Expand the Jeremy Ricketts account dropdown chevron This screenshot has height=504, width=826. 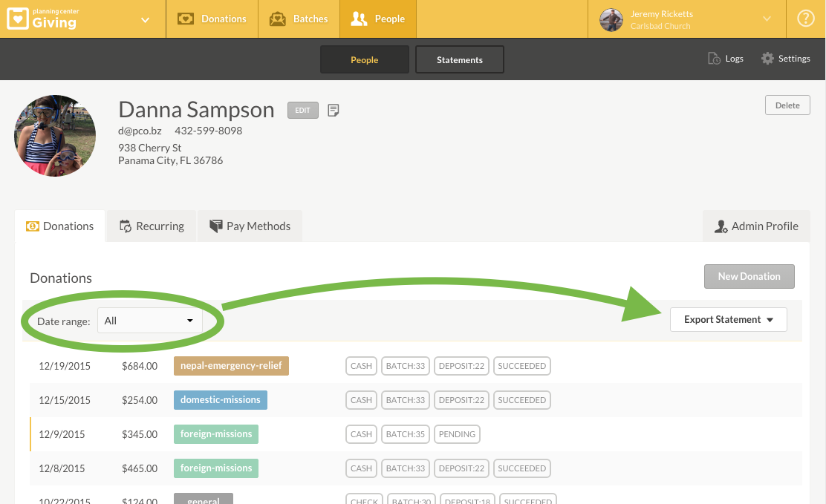767,20
